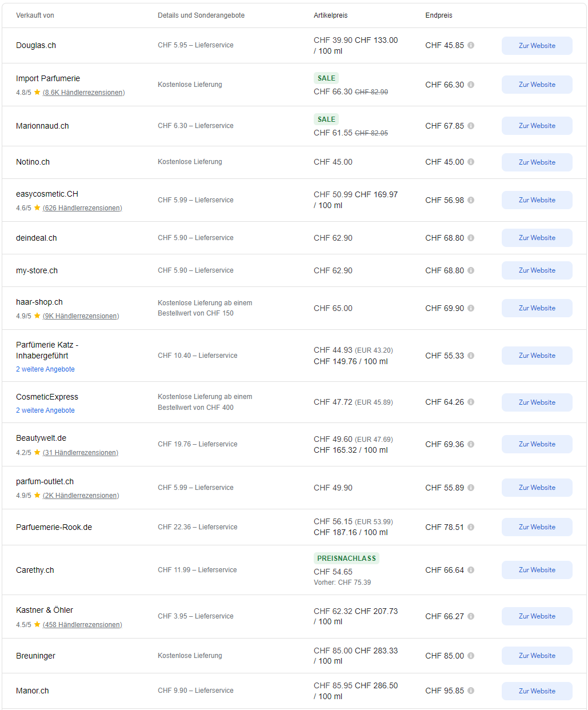Show info for parfum-outlet.ch CHF 55.89
Image resolution: width=588 pixels, height=710 pixels.
471,488
